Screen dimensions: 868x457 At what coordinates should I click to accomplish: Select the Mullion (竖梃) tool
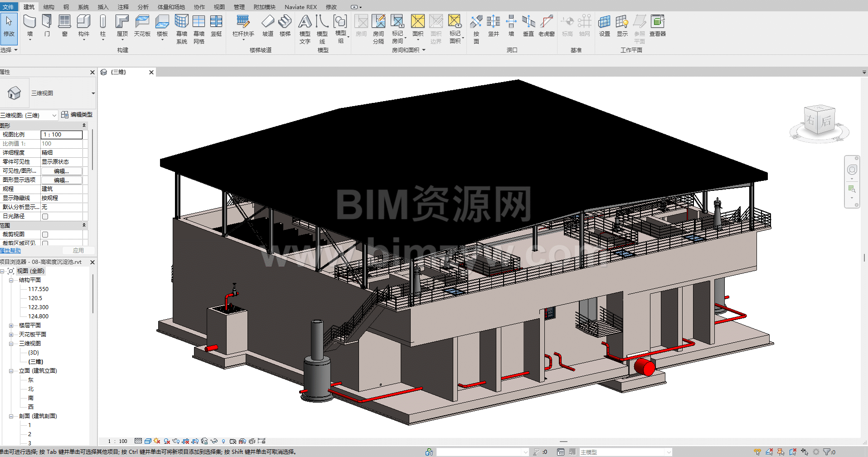pyautogui.click(x=216, y=26)
